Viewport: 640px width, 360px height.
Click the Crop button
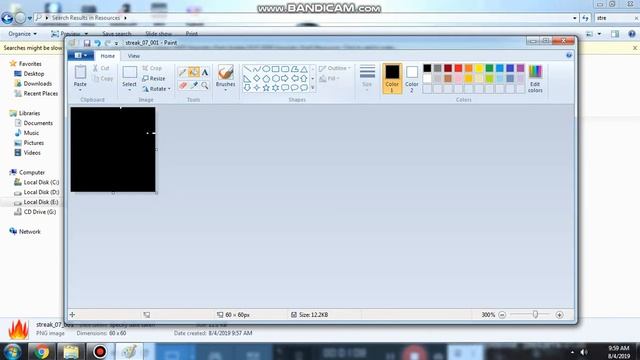152,68
